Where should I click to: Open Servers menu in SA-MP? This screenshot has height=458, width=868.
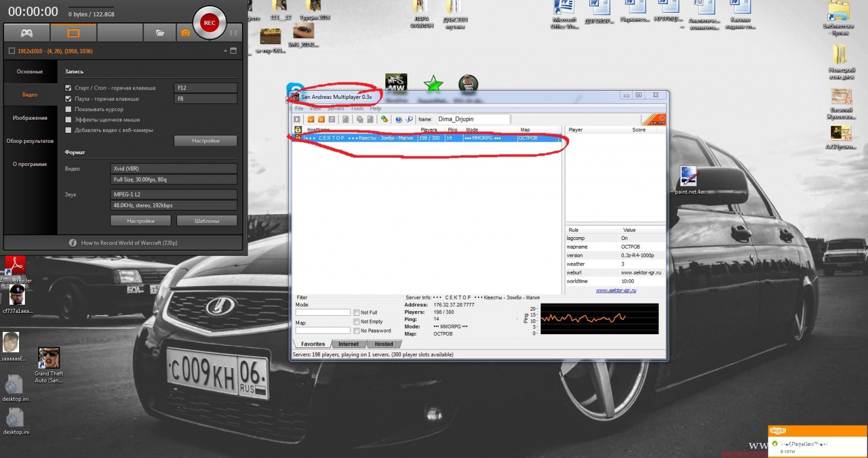point(336,109)
